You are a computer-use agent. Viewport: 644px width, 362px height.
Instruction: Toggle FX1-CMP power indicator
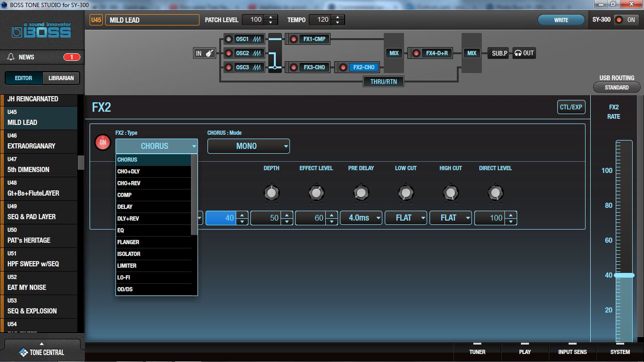(293, 39)
